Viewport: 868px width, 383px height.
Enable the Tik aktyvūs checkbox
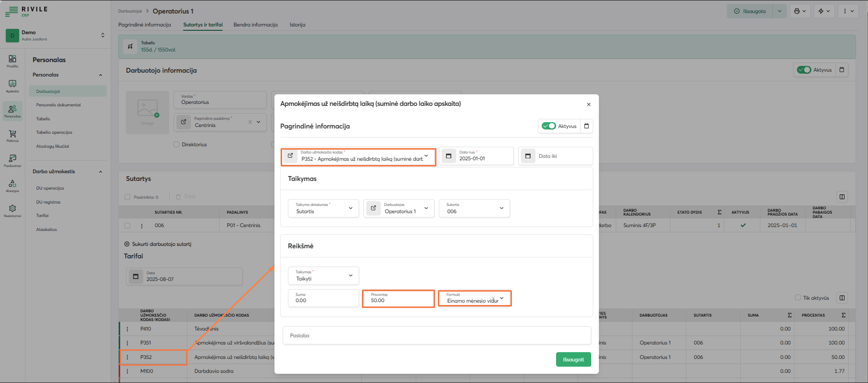pos(797,298)
